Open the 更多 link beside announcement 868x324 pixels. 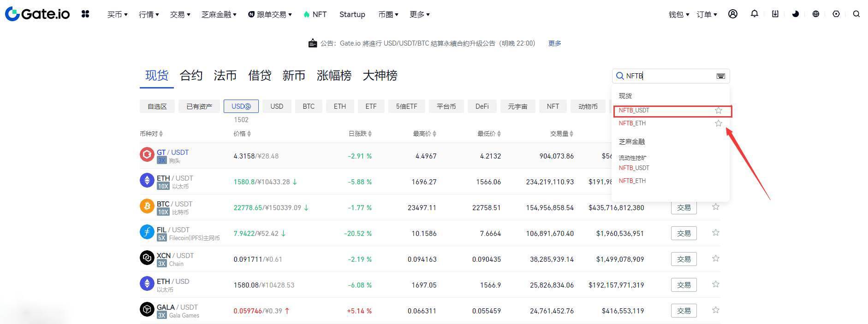(x=554, y=43)
